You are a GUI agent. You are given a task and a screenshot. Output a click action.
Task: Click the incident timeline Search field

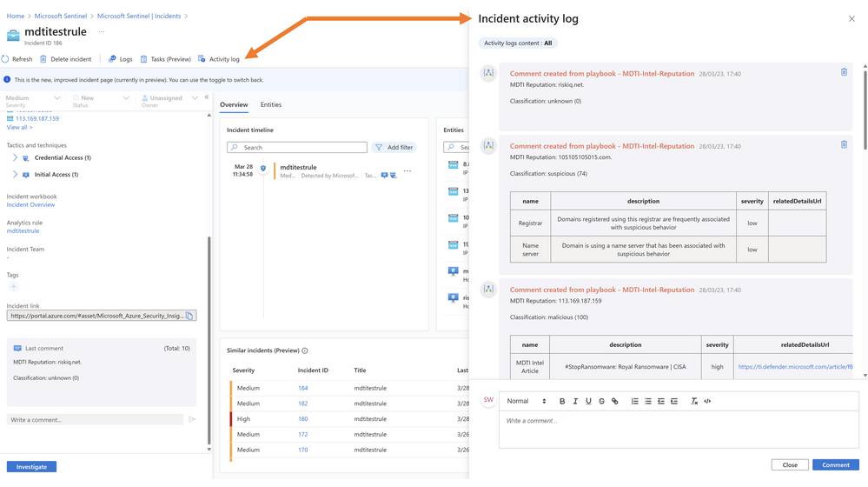296,147
